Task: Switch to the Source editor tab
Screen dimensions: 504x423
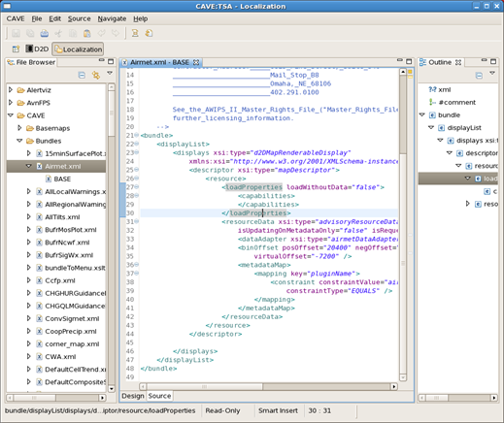Action: (159, 396)
